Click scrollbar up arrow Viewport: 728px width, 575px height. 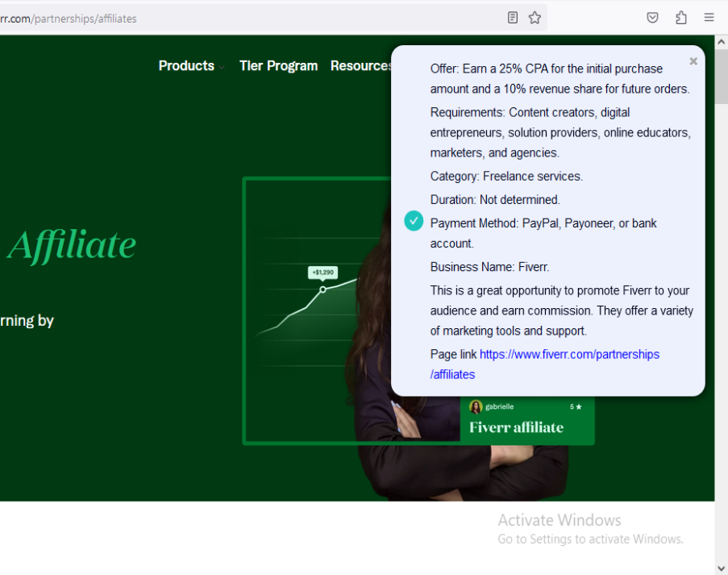[721, 42]
